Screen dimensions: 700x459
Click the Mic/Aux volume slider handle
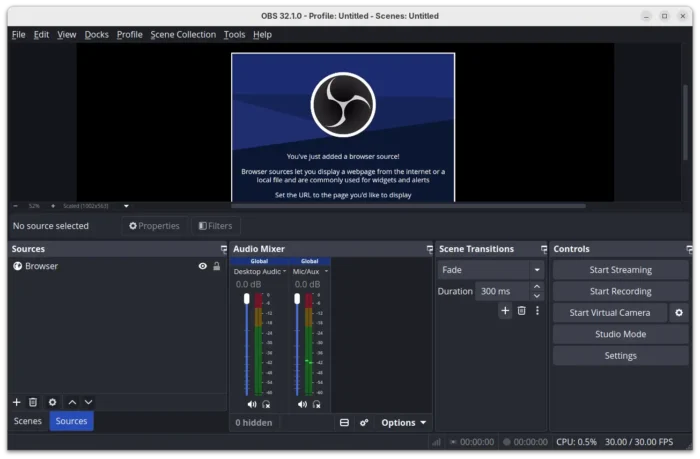[297, 299]
